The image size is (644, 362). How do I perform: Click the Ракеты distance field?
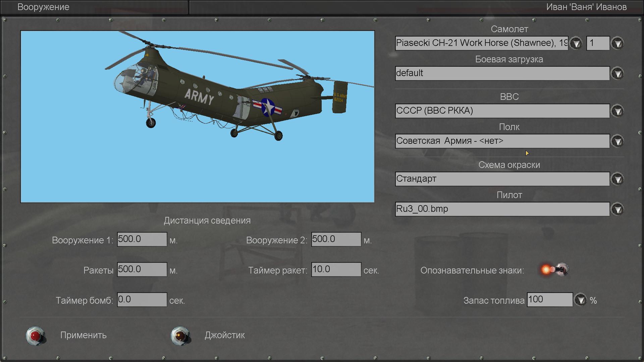pos(142,269)
